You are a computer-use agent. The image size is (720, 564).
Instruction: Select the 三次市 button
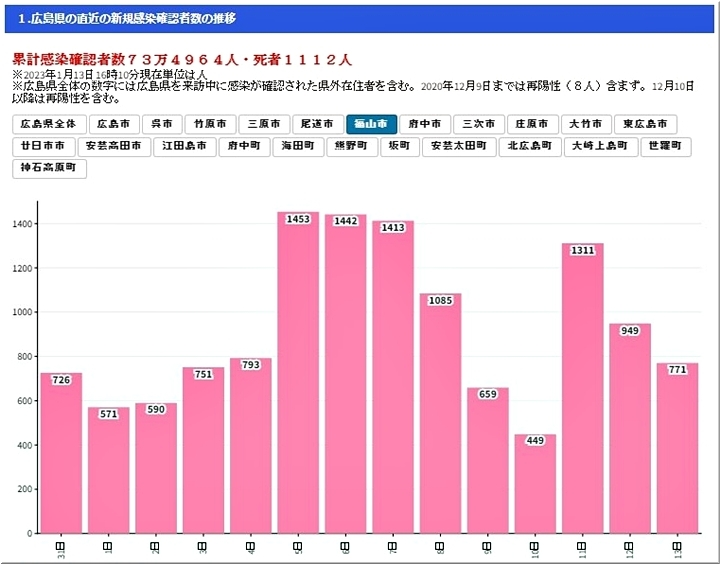pyautogui.click(x=478, y=125)
